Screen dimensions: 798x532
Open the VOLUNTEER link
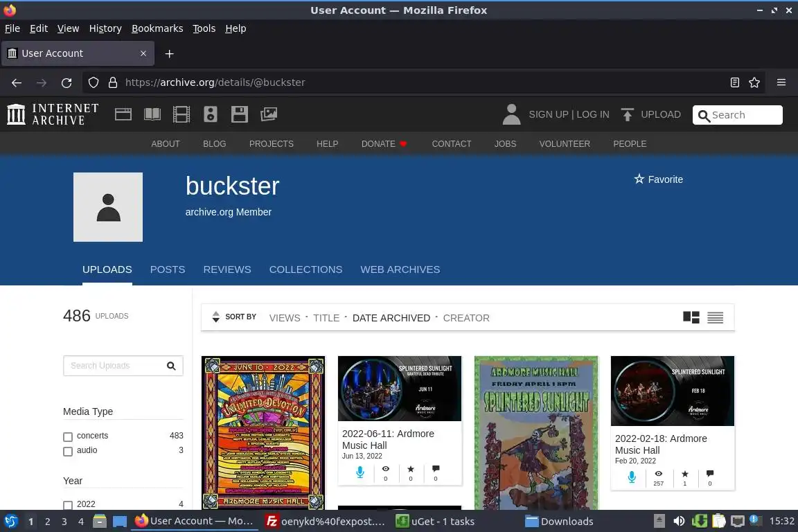tap(565, 144)
